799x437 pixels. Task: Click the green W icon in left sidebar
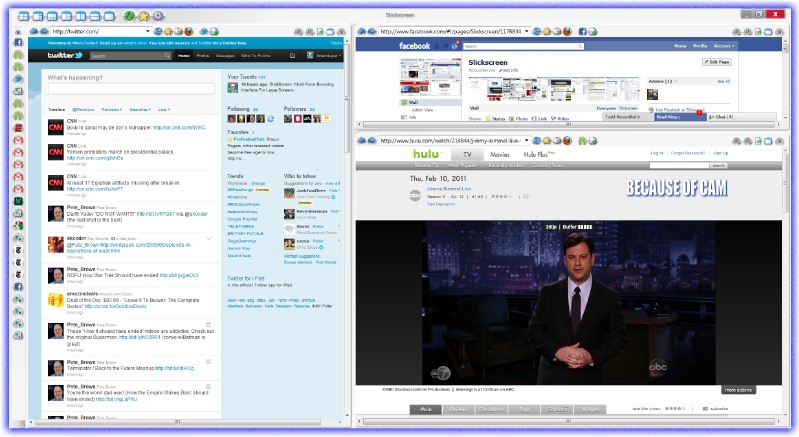pyautogui.click(x=18, y=201)
